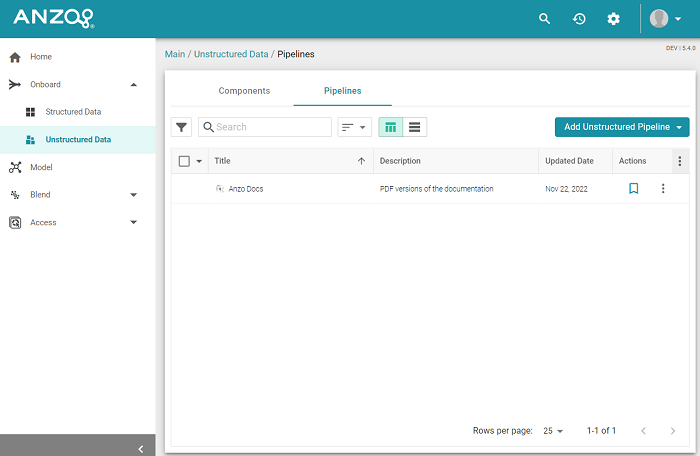Viewport: 700px width, 456px height.
Task: Click the Model graph icon
Action: tap(15, 167)
